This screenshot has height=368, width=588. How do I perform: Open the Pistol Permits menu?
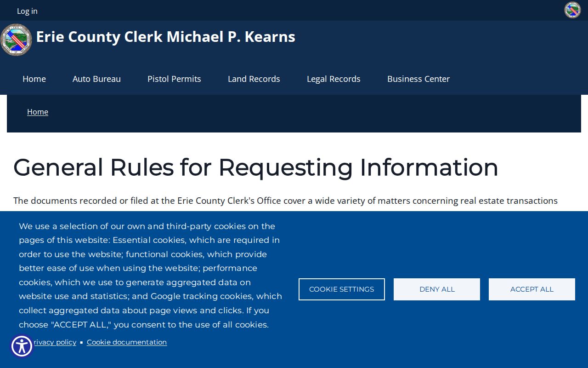click(174, 79)
